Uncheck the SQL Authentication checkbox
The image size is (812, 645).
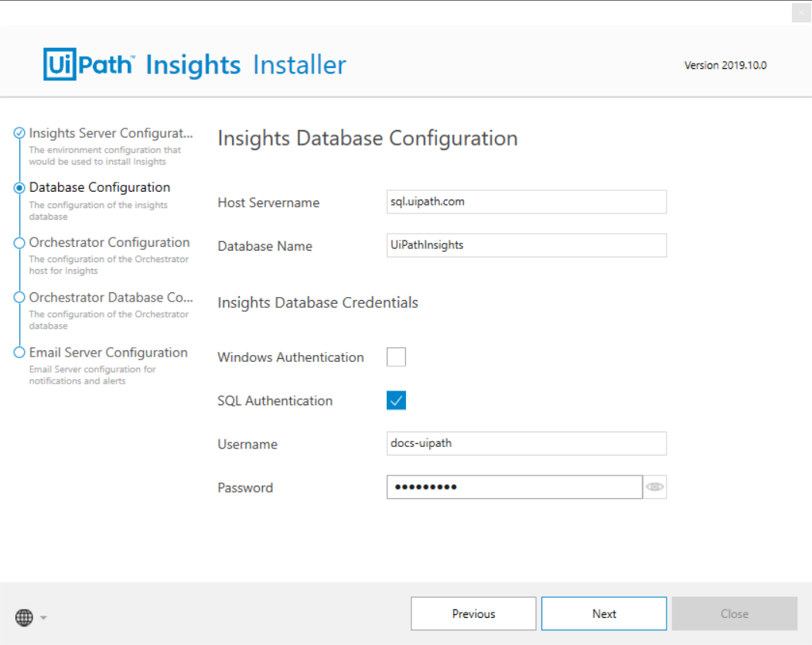[396, 401]
